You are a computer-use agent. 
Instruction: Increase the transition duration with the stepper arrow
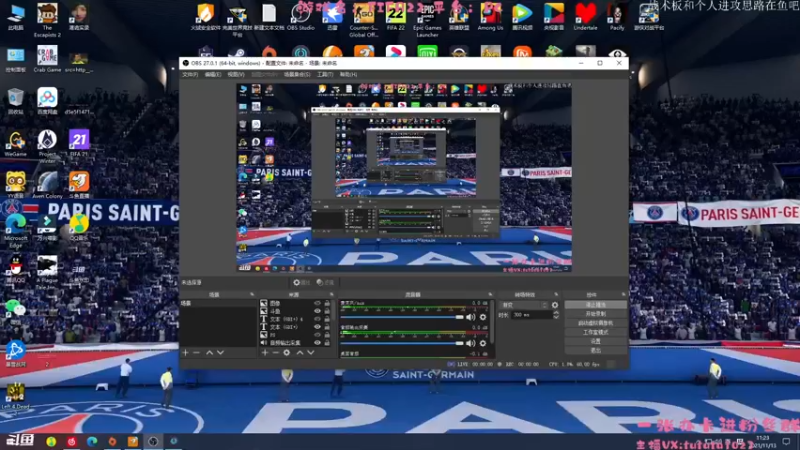(556, 313)
